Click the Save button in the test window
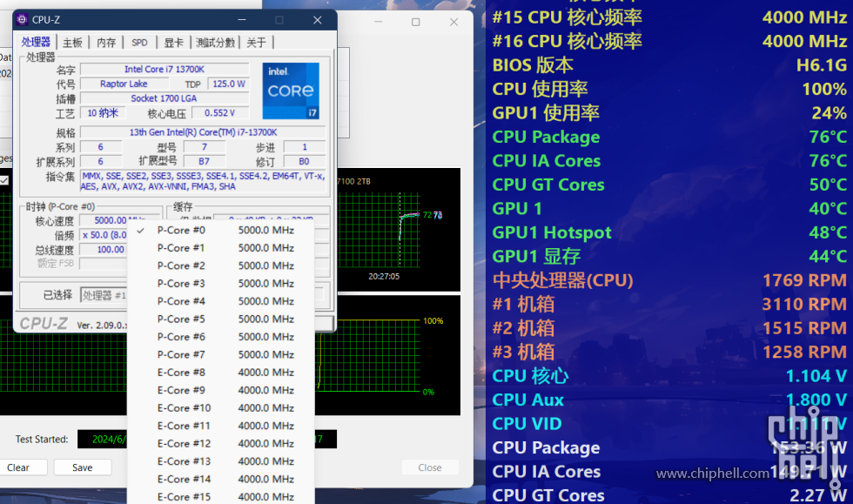The width and height of the screenshot is (853, 504). pyautogui.click(x=82, y=467)
